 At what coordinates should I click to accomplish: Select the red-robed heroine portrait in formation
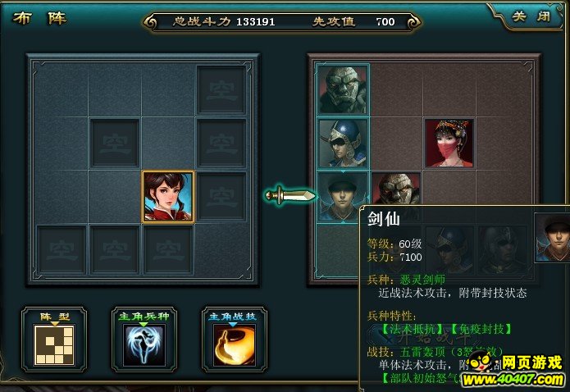168,197
